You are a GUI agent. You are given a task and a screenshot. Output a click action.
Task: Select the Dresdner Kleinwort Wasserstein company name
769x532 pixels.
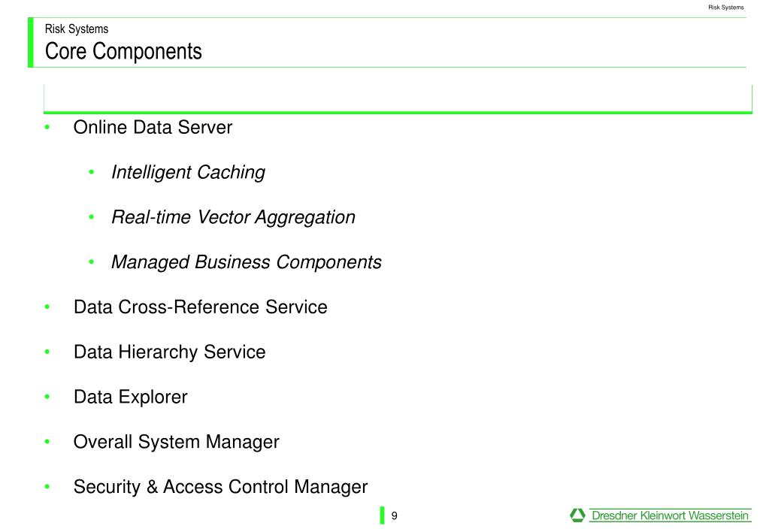tap(670, 515)
